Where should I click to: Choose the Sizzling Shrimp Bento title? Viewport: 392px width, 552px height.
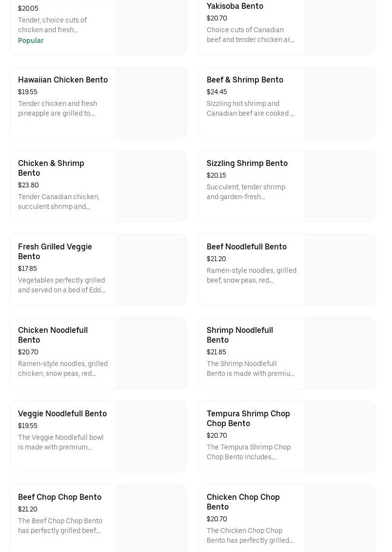click(247, 163)
